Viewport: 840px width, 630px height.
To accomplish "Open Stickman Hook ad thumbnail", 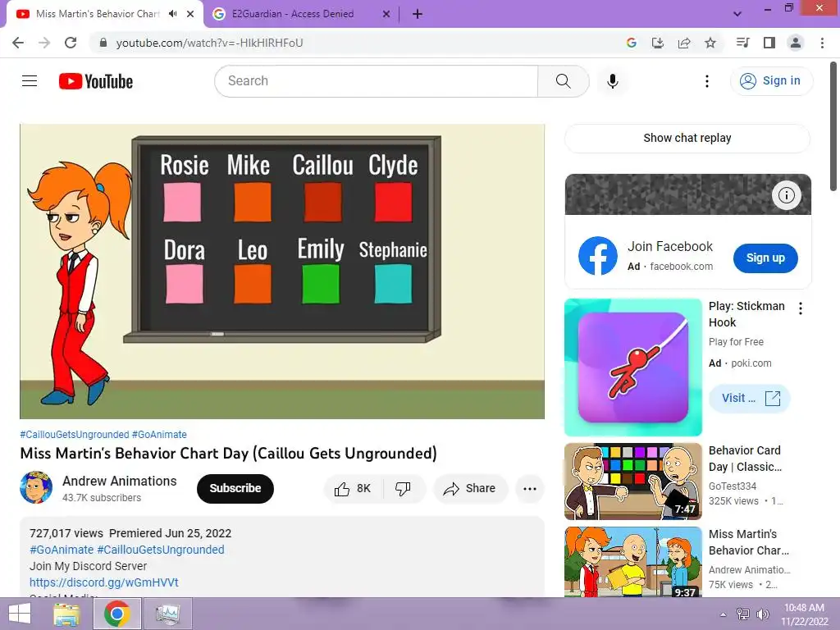I will point(633,367).
